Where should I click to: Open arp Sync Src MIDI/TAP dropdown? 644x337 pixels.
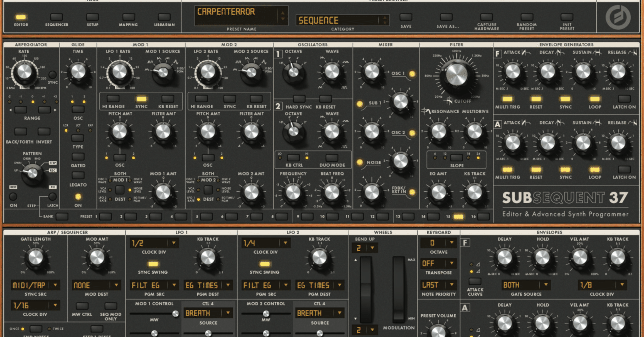click(35, 285)
